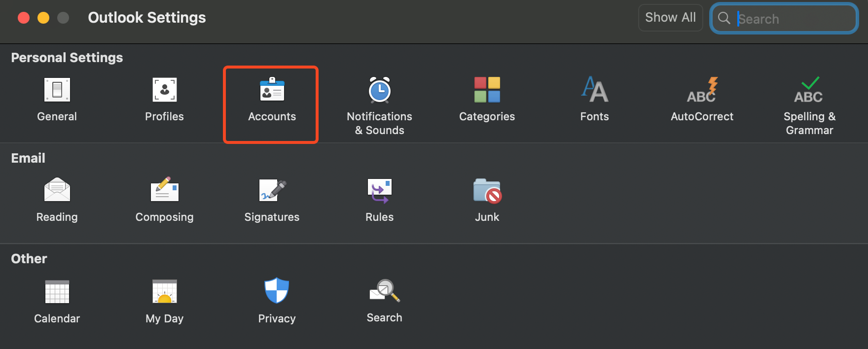Open Junk mail settings
Viewport: 868px width, 349px height.
point(487,200)
